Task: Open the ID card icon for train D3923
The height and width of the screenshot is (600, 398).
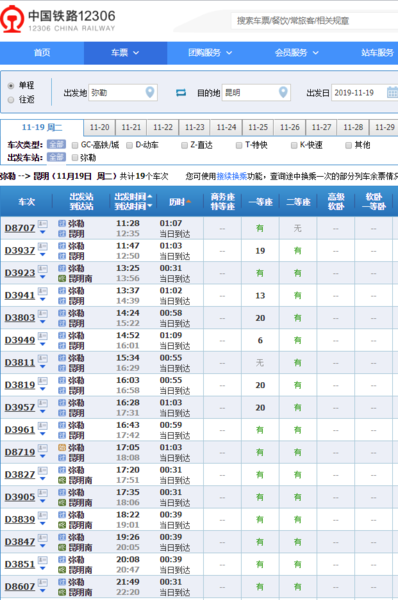Action: [42, 269]
